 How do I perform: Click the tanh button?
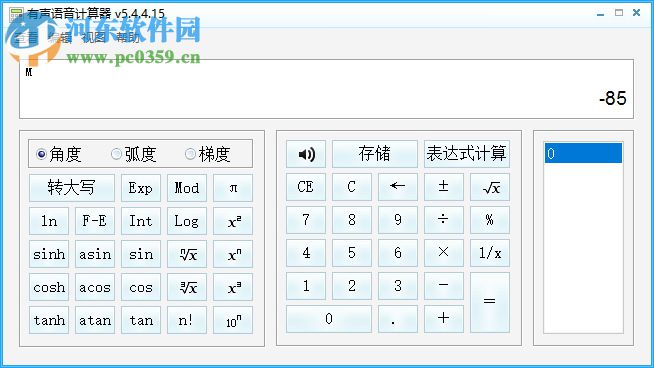click(49, 320)
